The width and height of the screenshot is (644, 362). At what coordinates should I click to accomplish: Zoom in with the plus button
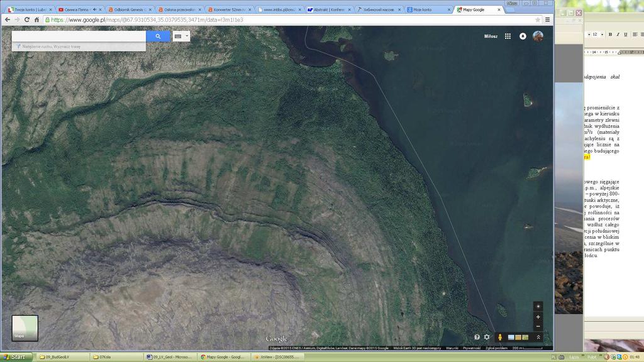(538, 317)
